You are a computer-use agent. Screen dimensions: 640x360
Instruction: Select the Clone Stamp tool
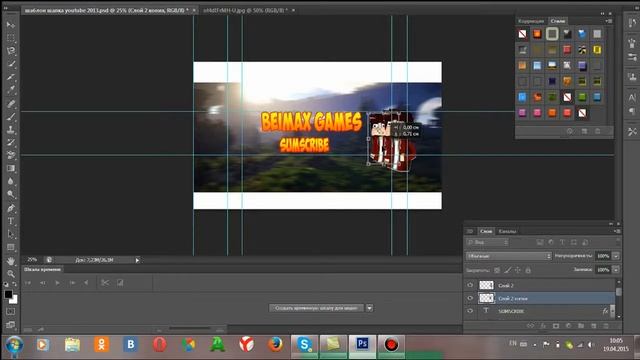pos(11,129)
